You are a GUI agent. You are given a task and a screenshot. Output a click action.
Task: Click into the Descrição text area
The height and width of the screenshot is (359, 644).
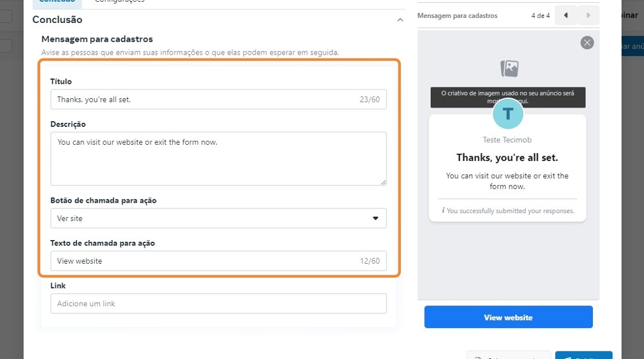[x=218, y=159]
